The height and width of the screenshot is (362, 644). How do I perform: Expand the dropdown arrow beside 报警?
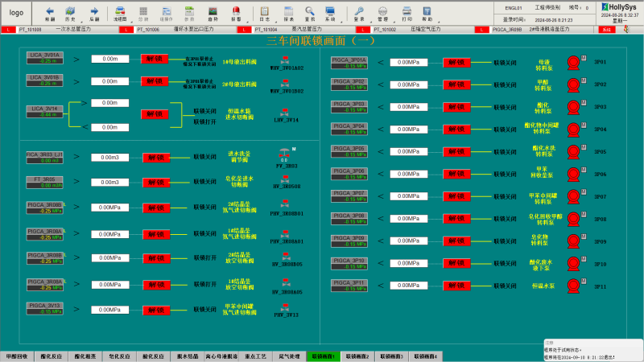pos(248,22)
